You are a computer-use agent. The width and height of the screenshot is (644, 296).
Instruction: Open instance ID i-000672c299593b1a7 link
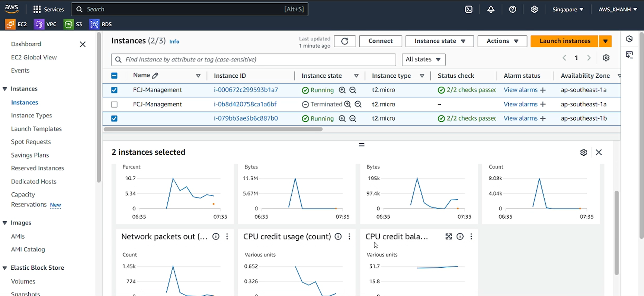(x=246, y=90)
